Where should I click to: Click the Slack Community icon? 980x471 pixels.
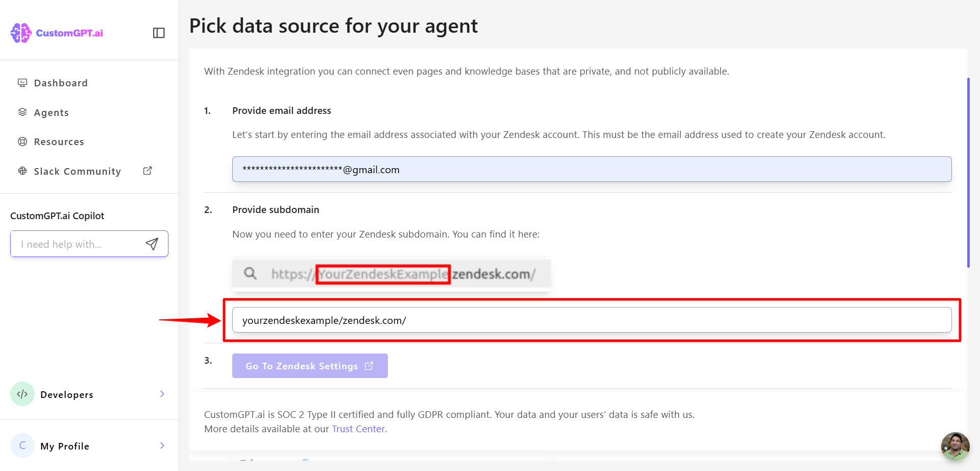pos(22,171)
